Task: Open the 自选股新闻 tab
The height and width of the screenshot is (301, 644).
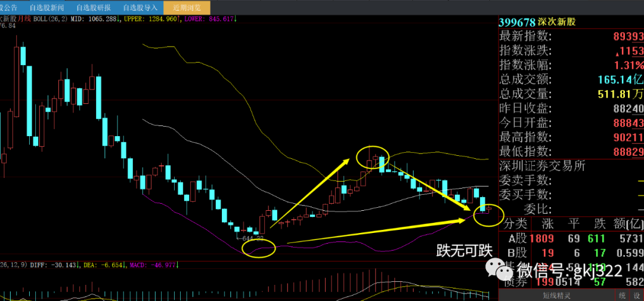Action: pyautogui.click(x=47, y=7)
